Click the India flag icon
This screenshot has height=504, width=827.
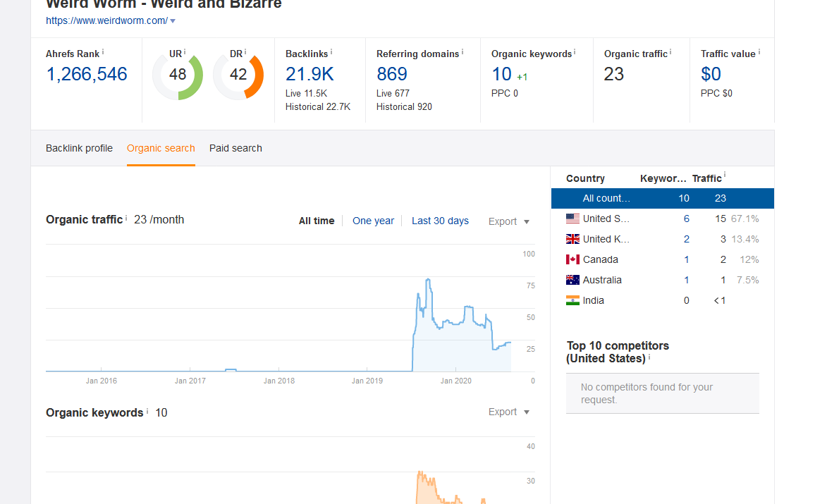pyautogui.click(x=572, y=300)
